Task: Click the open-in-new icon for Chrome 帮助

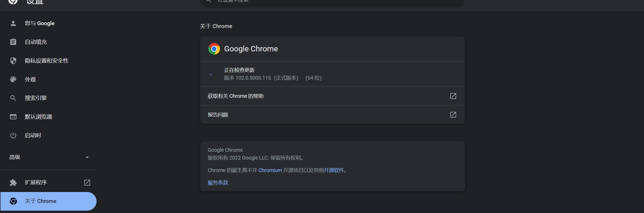Action: click(x=453, y=96)
